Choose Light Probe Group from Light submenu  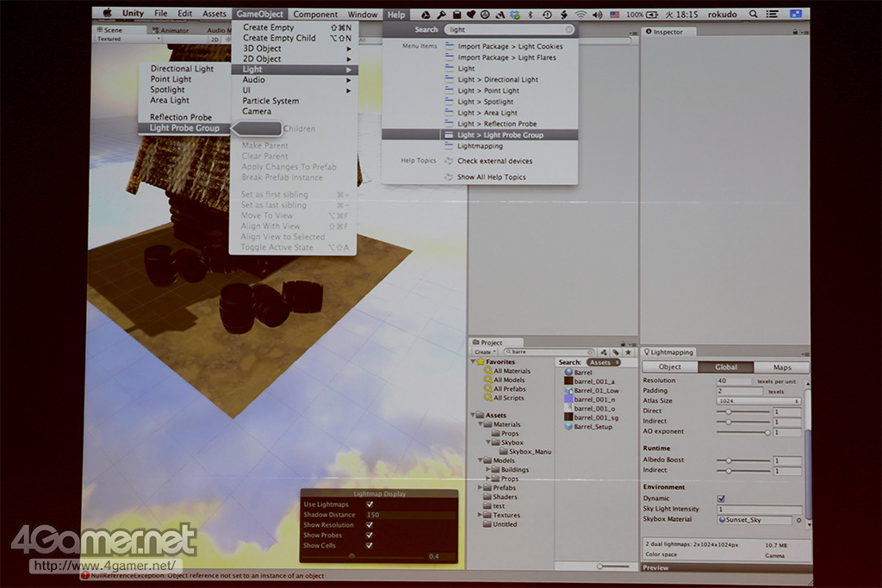[x=183, y=128]
